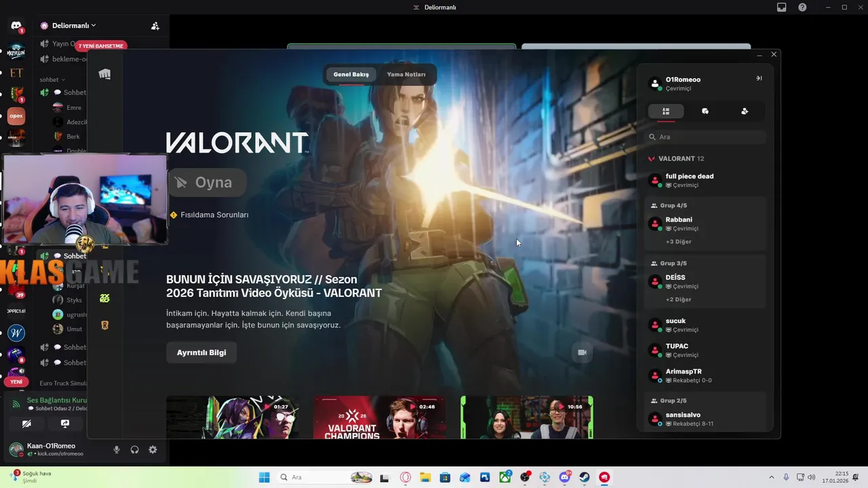Open the Discord help icon in title bar
The width and height of the screenshot is (868, 488).
(802, 7)
